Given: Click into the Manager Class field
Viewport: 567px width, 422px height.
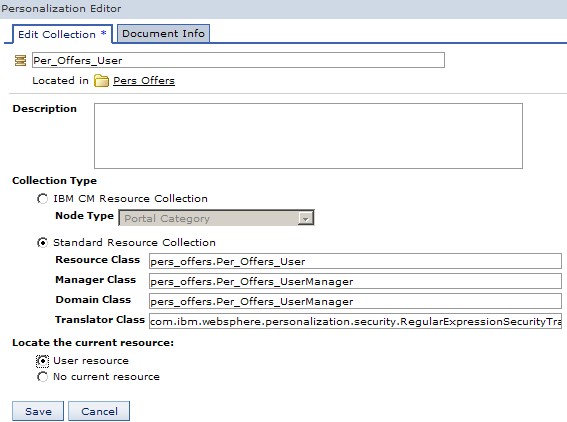Looking at the screenshot, I should [355, 281].
